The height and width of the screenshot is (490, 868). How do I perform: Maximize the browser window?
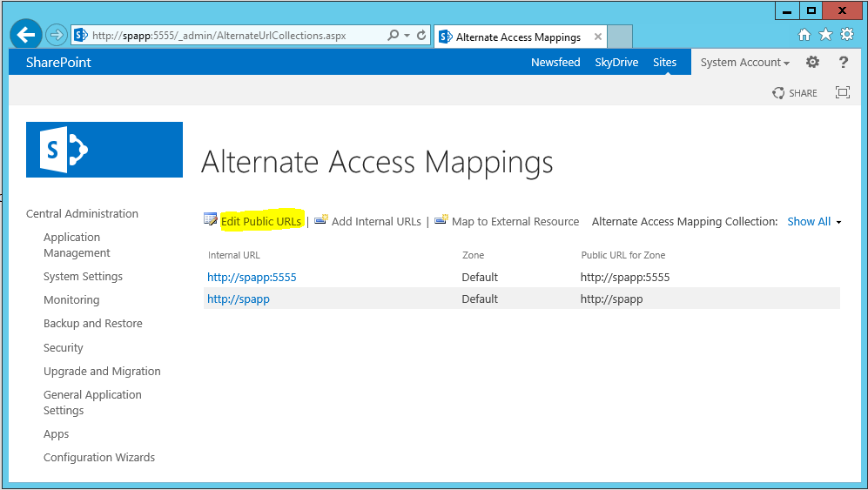[x=811, y=10]
